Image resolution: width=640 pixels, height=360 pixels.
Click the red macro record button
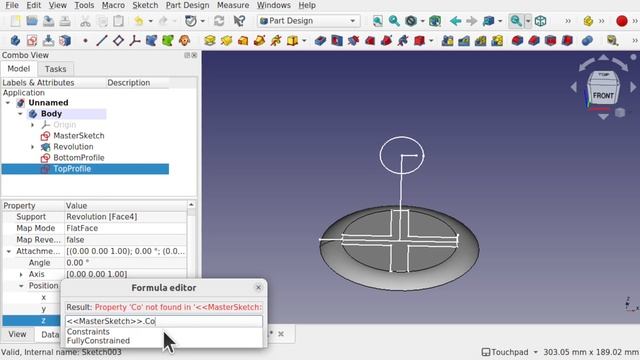coord(622,21)
